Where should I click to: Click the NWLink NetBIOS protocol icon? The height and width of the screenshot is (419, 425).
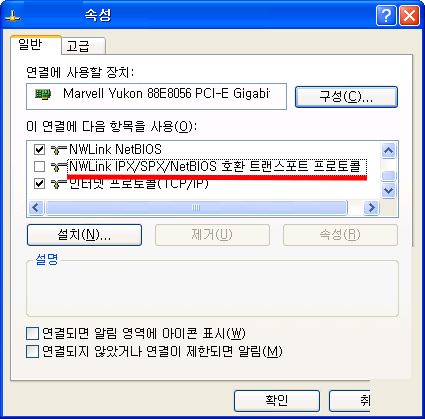click(x=59, y=149)
